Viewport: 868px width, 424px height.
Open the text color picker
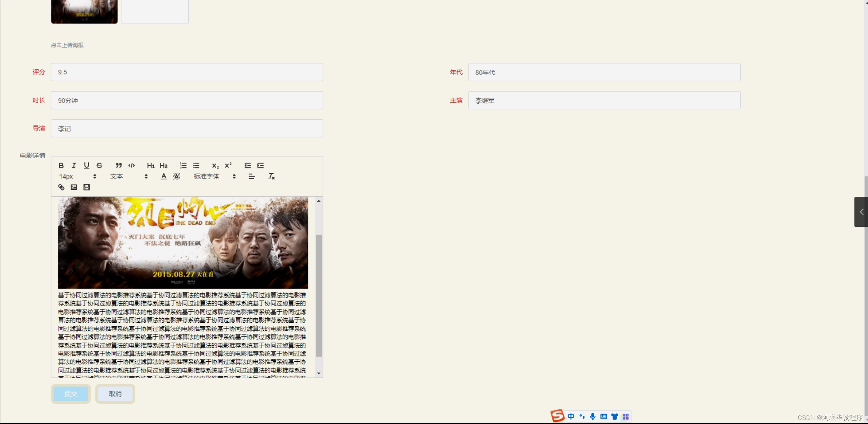164,176
